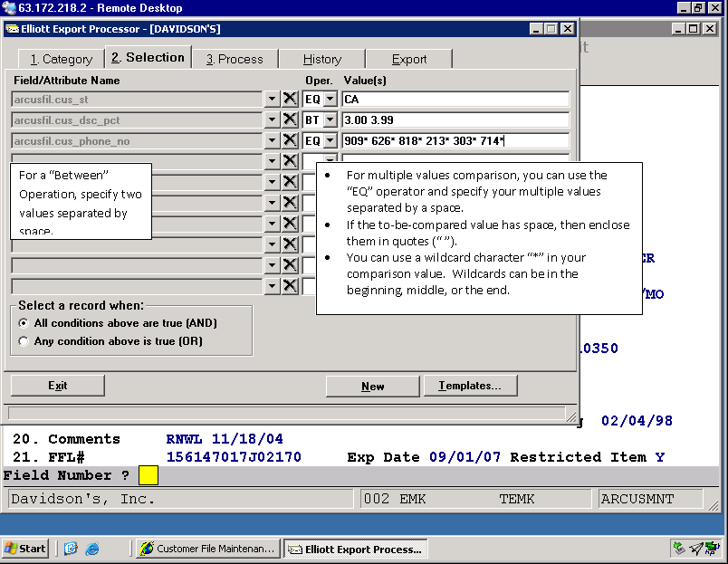Click the Elliott Export Processor title bar icon
This screenshot has width=728, height=564.
(x=12, y=29)
